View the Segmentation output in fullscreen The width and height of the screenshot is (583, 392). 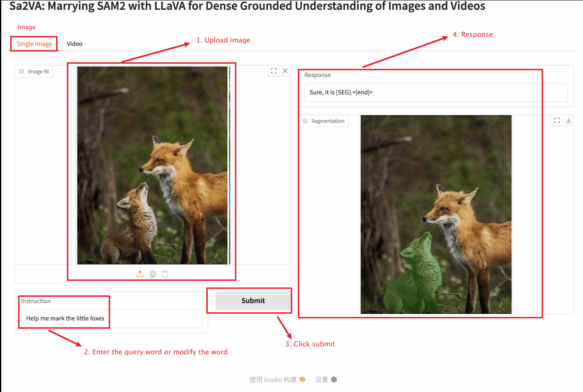[x=557, y=120]
